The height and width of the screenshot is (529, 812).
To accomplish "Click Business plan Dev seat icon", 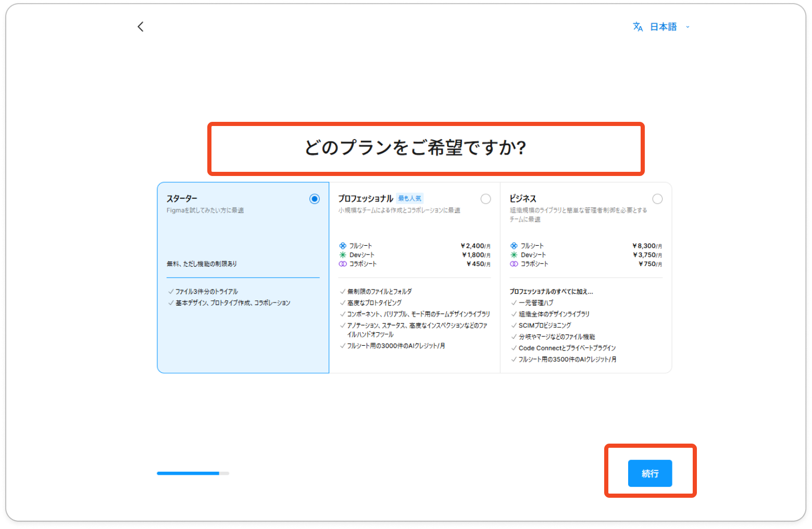I will [514, 255].
